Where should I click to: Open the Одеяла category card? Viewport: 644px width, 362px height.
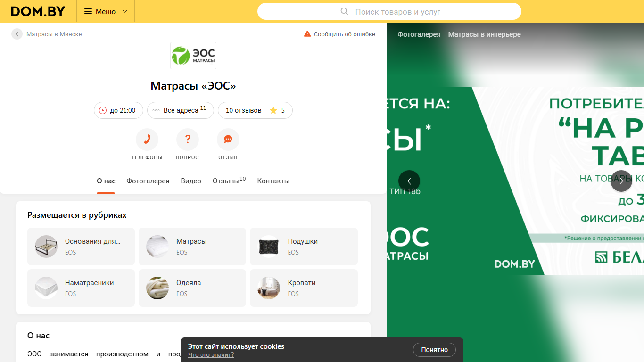(x=192, y=288)
